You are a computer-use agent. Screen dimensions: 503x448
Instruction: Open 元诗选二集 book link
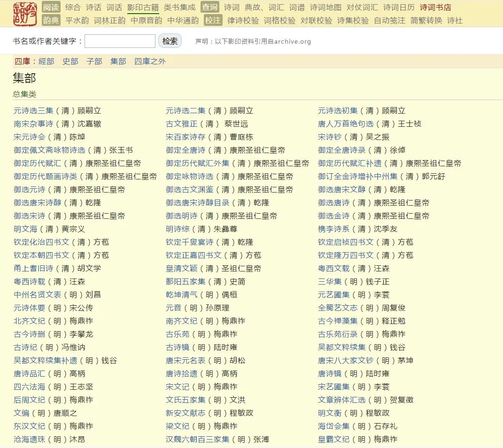(x=186, y=111)
